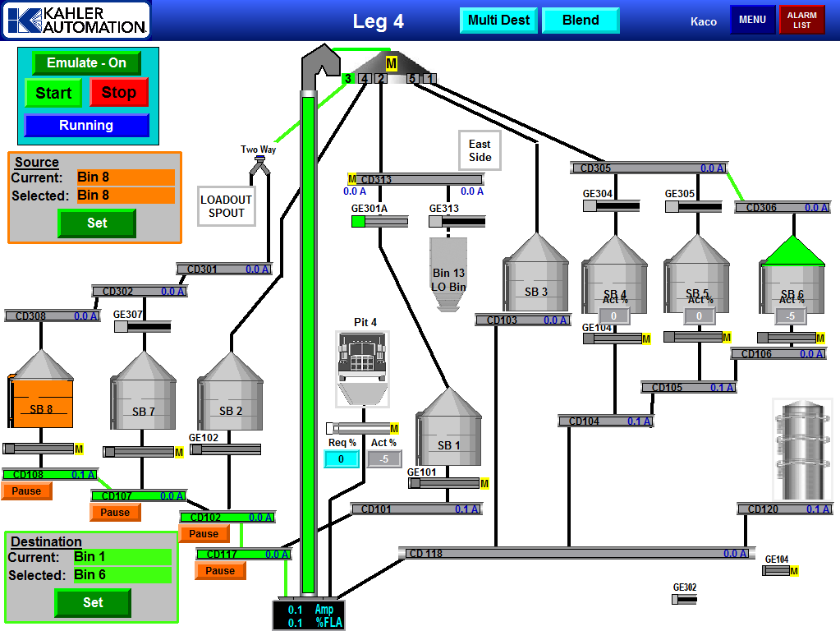Viewport: 840px width, 631px height.
Task: Click the CD 118 conveyor bar
Action: click(x=576, y=553)
